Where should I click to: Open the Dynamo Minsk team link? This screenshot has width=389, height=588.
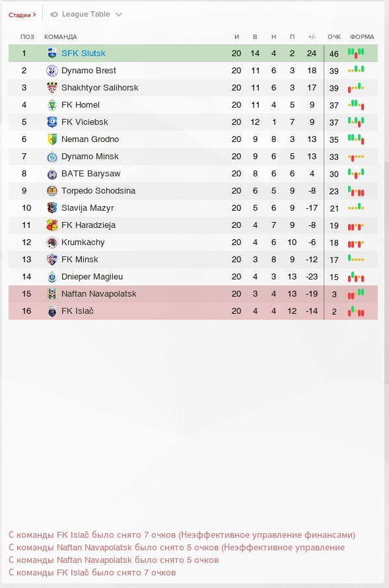[90, 157]
